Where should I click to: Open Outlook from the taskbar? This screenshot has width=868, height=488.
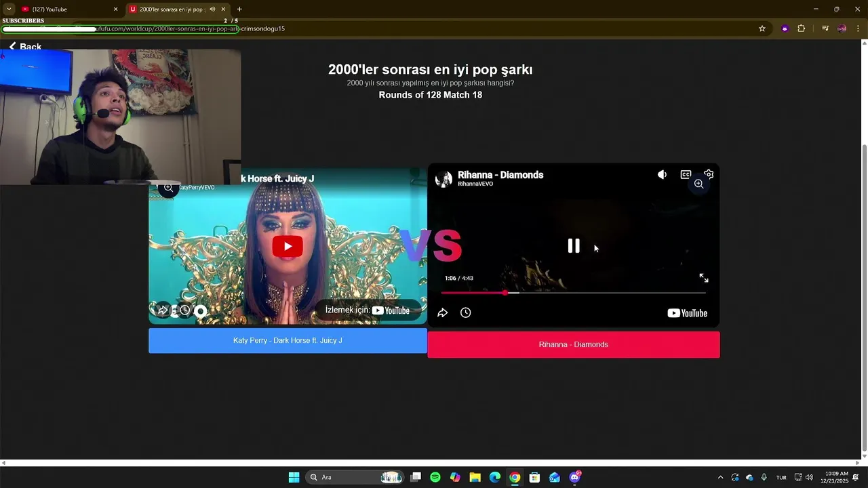click(x=555, y=477)
